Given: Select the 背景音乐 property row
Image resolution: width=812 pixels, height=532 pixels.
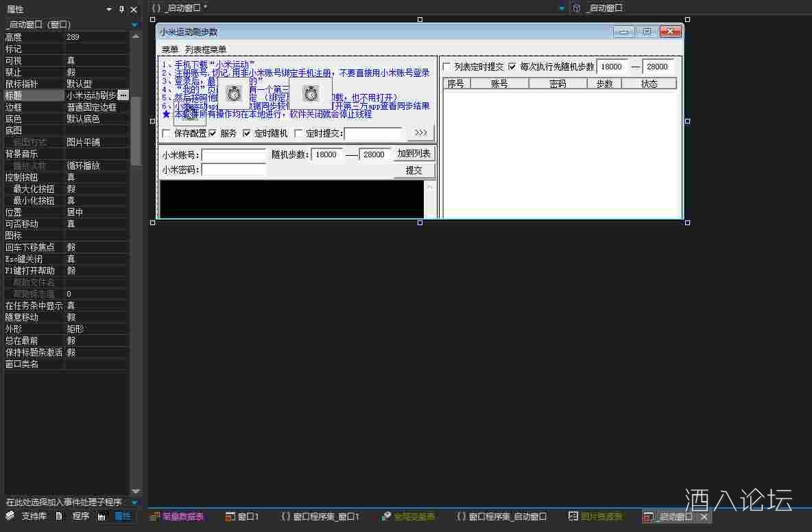Looking at the screenshot, I should click(x=66, y=154).
